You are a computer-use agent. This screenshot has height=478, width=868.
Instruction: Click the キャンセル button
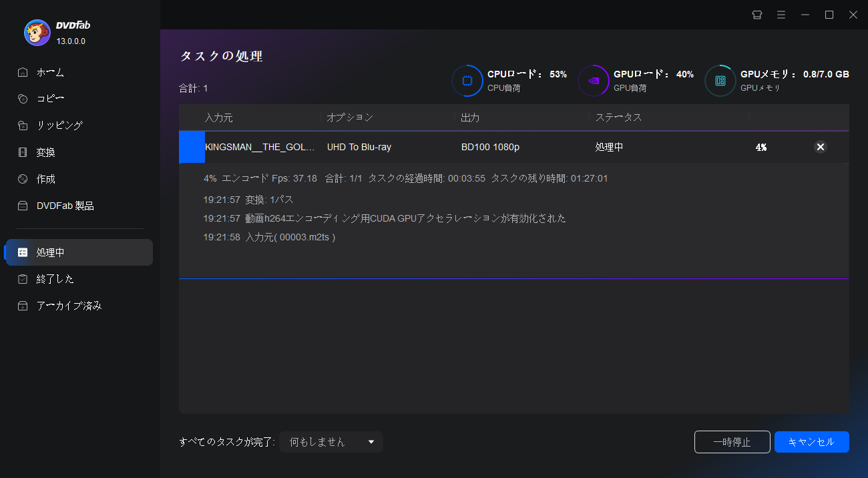coord(811,442)
